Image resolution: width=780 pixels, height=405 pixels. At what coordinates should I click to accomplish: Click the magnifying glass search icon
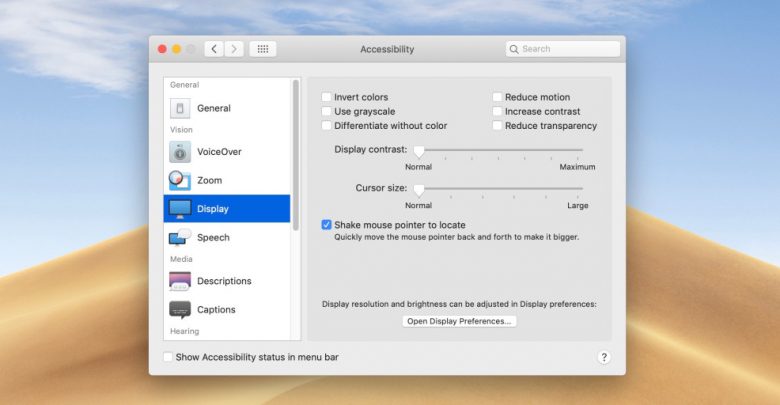click(514, 49)
